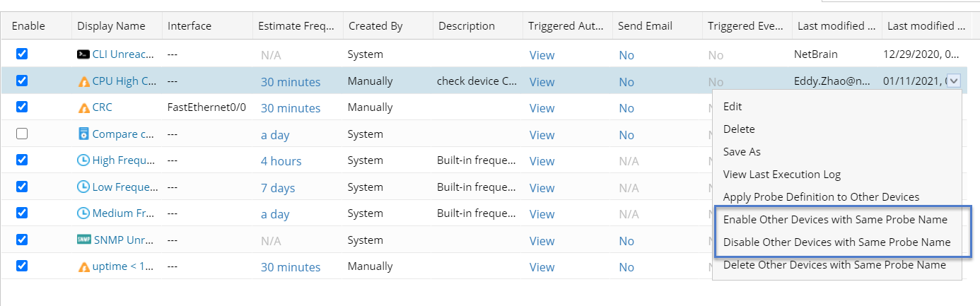Sort by the Display Name column header
The image size is (980, 306).
(111, 26)
